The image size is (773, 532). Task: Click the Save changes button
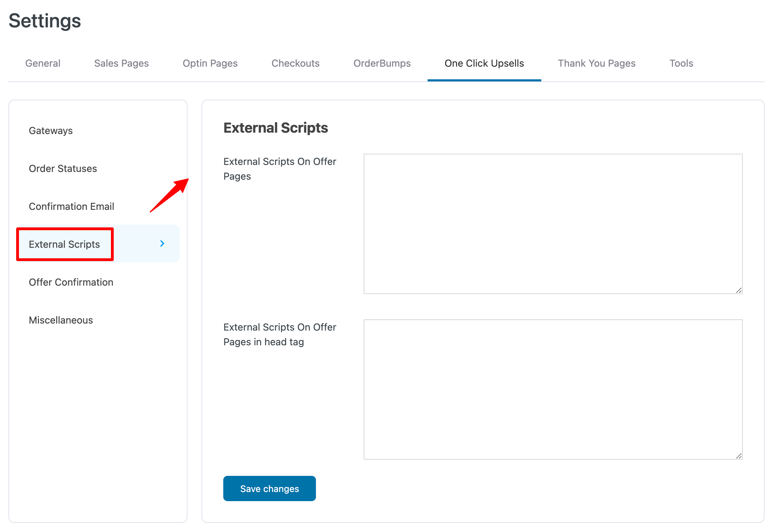269,488
